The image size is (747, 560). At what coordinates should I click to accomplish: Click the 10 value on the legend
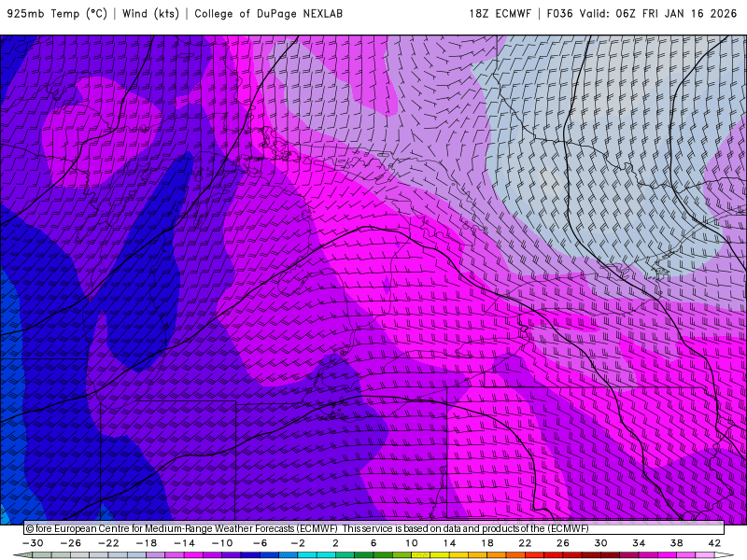(412, 543)
